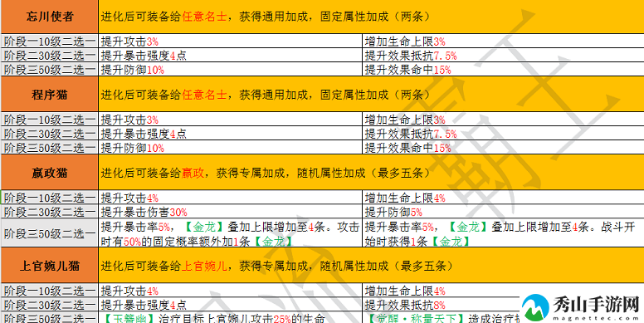Click 提升暴击强度4点 in the 上官婉儿猫 section
Image resolution: width=644 pixels, height=323 pixels.
pyautogui.click(x=231, y=305)
